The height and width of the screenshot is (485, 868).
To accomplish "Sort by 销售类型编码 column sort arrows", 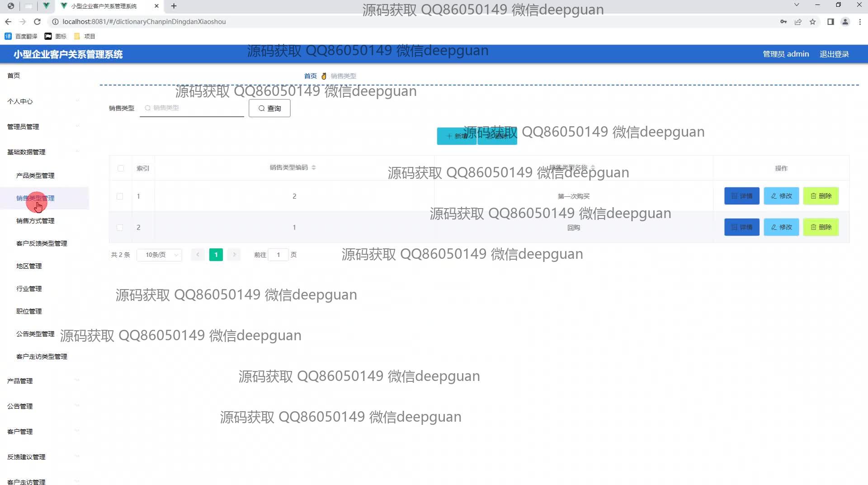I will point(314,168).
